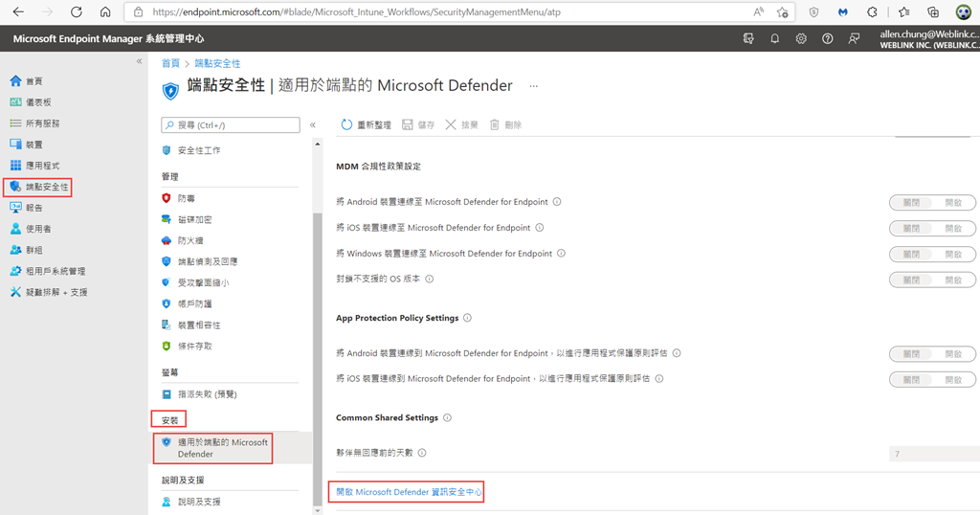
Task: Open the ellipsis menu beside page title
Action: [534, 86]
